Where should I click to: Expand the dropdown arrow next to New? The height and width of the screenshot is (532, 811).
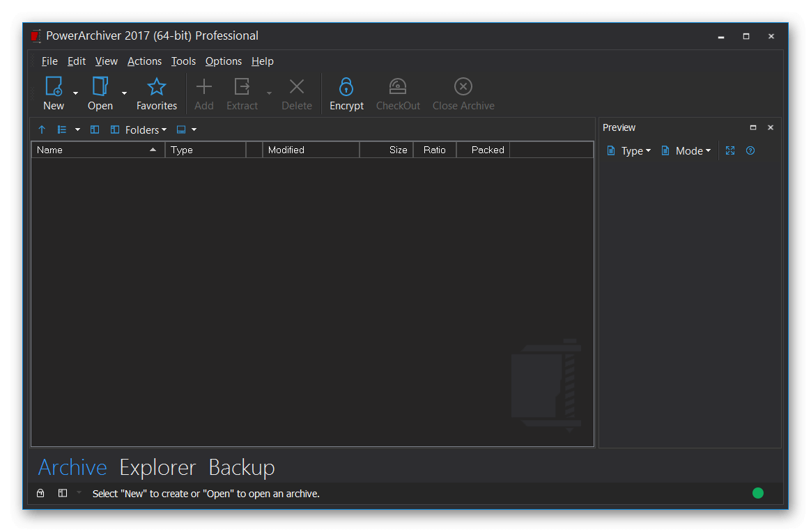click(x=75, y=93)
